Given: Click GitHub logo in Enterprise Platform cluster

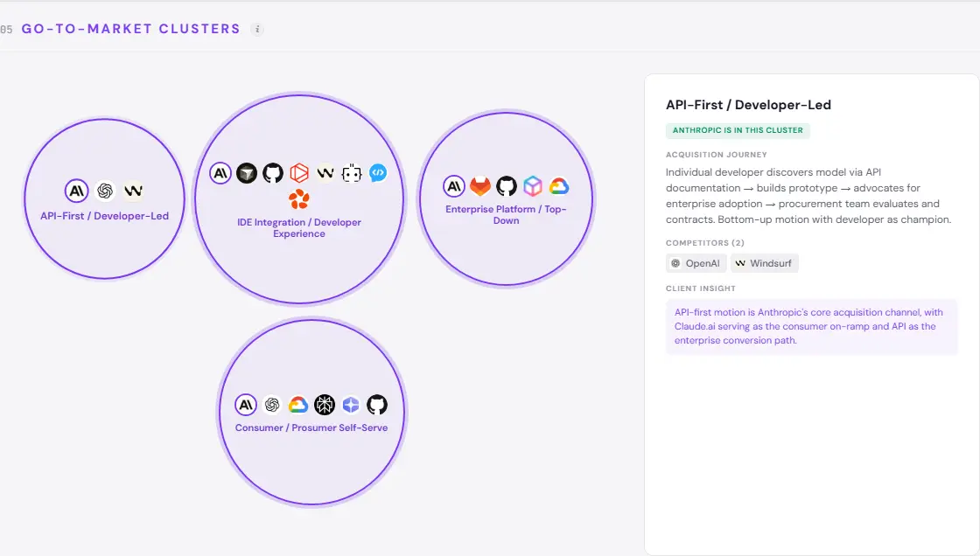Looking at the screenshot, I should (x=507, y=186).
